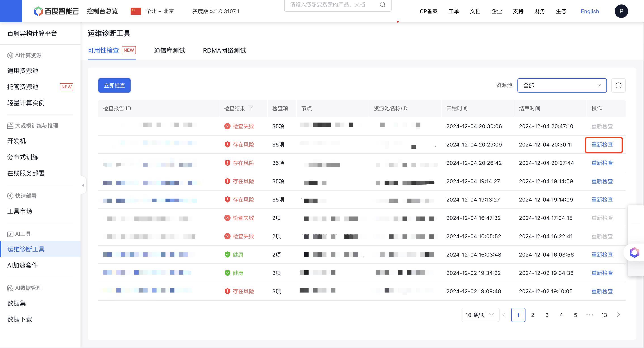Click the 检查报告 ID column header
The image size is (644, 348).
click(117, 108)
